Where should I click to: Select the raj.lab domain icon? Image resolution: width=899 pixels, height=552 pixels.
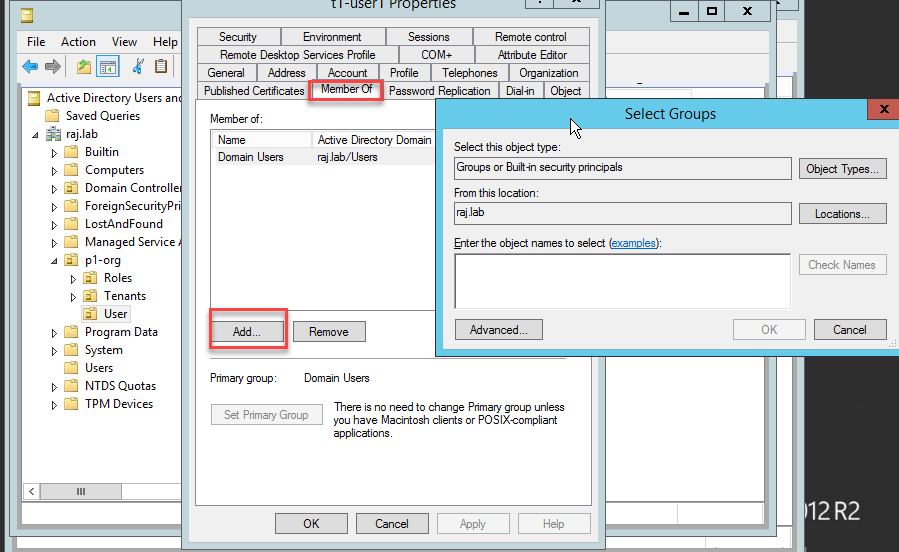click(x=53, y=134)
